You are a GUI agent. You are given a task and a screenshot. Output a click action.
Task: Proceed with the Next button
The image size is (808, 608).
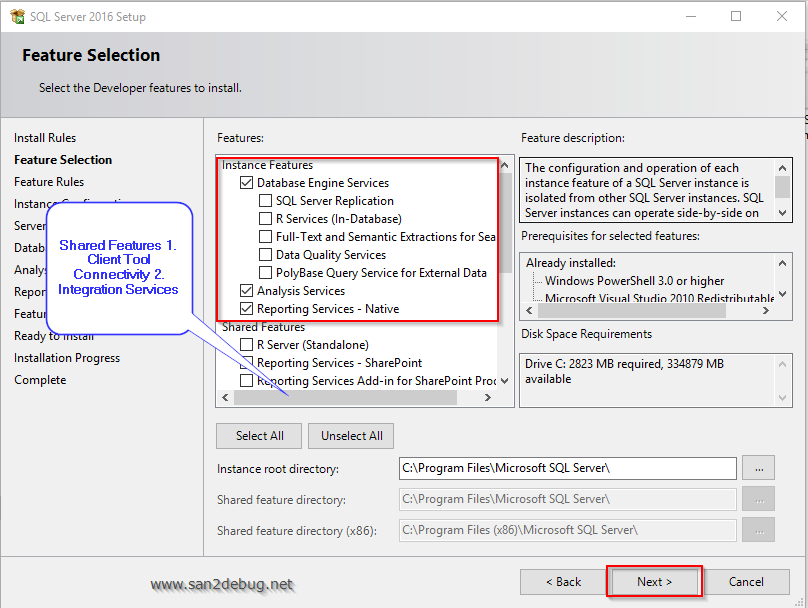coord(654,582)
